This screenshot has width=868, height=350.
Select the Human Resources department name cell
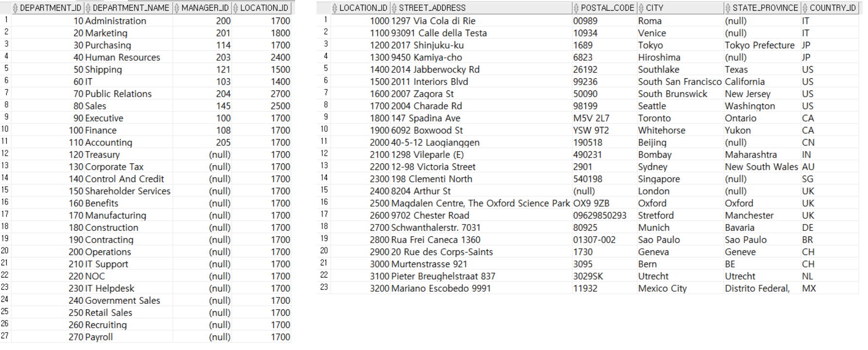[123, 57]
